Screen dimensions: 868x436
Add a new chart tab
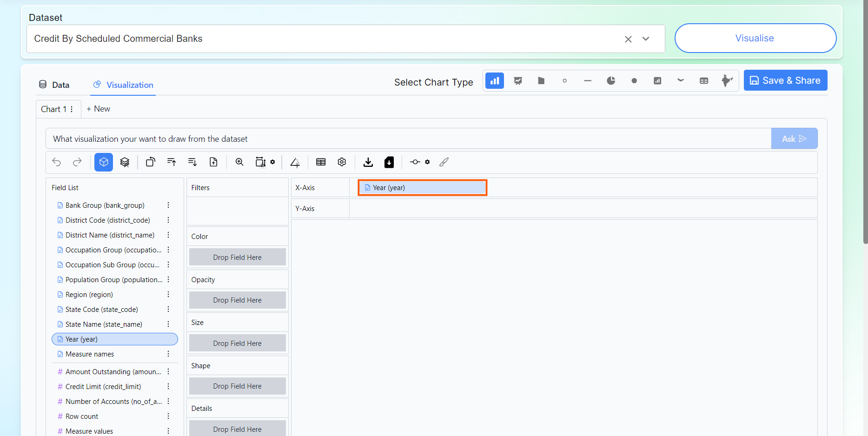(x=99, y=109)
